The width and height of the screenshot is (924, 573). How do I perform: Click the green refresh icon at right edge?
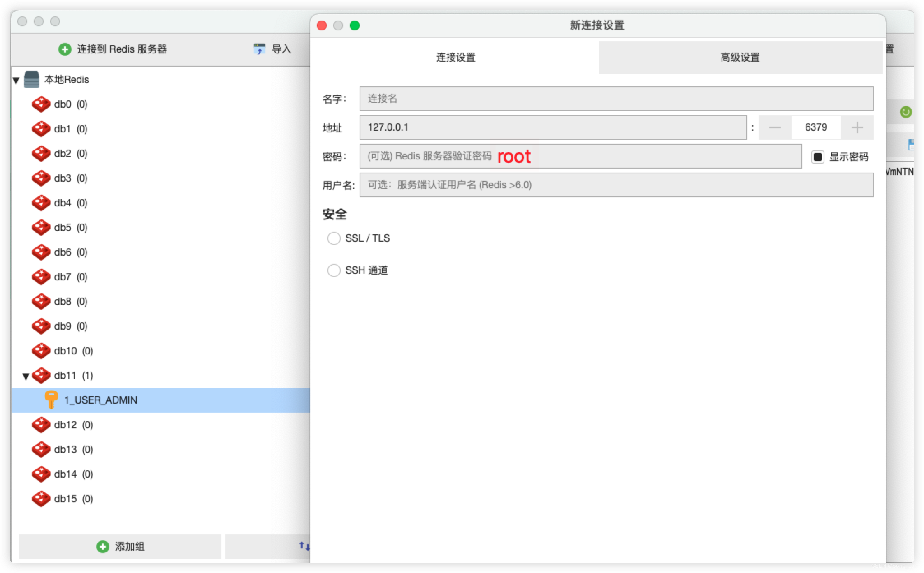pos(905,112)
